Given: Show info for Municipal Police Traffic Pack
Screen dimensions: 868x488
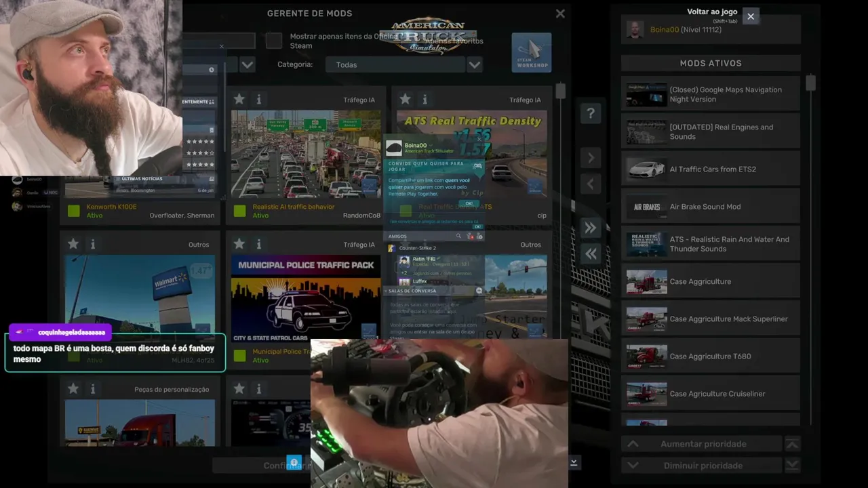Looking at the screenshot, I should [258, 244].
